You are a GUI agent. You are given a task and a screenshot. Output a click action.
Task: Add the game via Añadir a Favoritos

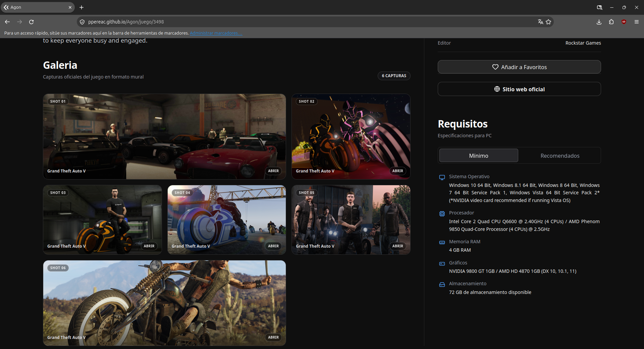click(x=519, y=67)
